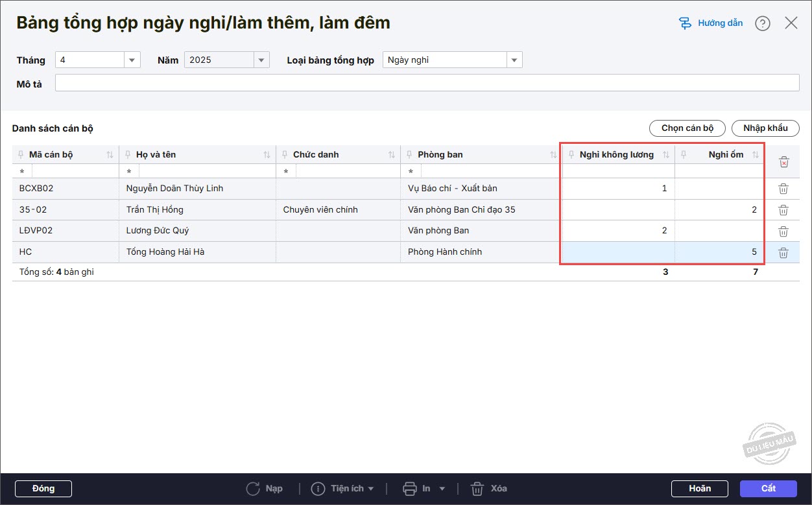Screen dimensions: 812x505
Task: Expand Loại bảng tổng hợp dropdown
Action: [x=514, y=60]
